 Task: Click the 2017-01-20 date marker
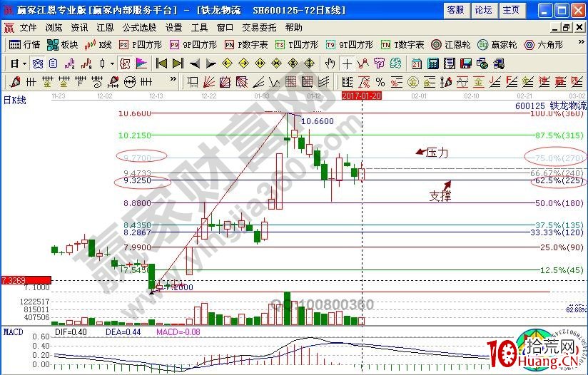(x=362, y=96)
